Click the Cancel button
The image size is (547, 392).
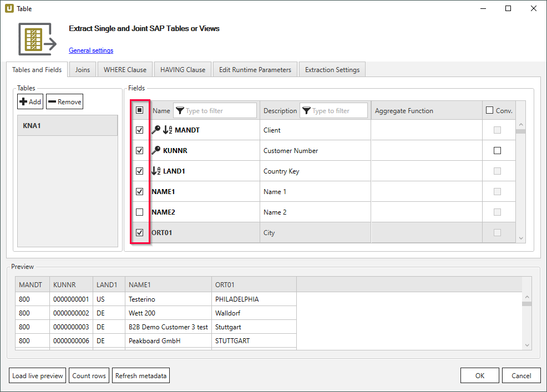click(521, 375)
